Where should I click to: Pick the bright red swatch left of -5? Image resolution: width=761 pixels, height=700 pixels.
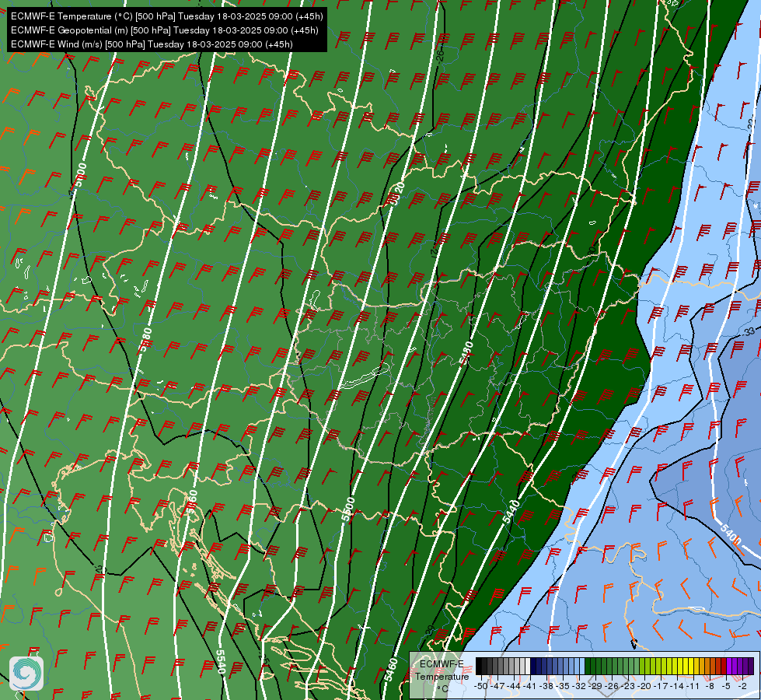[x=724, y=666]
